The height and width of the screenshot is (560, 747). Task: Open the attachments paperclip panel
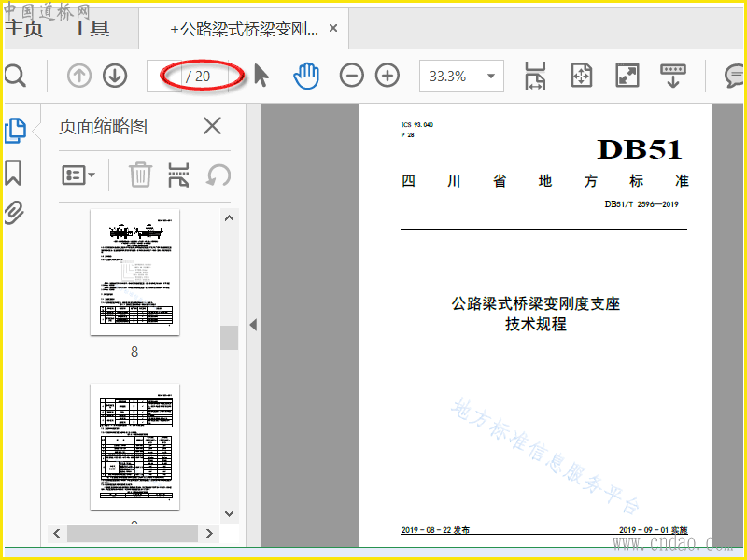(x=14, y=213)
